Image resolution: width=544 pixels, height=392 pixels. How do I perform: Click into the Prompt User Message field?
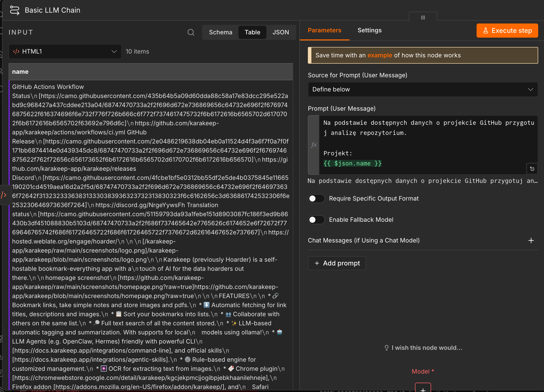click(x=428, y=145)
